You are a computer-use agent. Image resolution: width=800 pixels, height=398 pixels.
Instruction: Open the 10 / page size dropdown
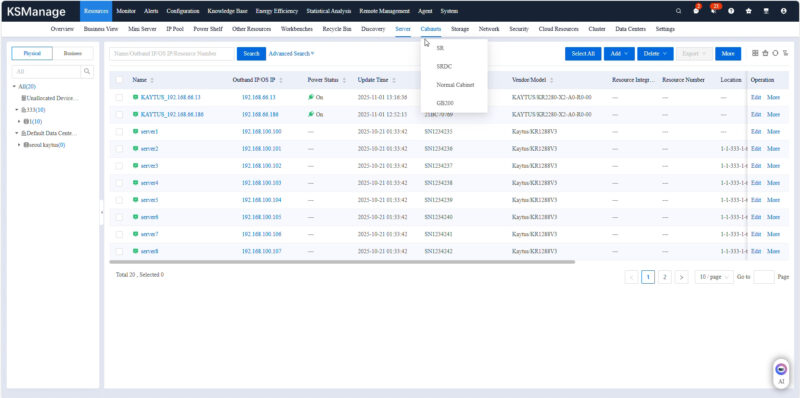[x=714, y=277]
